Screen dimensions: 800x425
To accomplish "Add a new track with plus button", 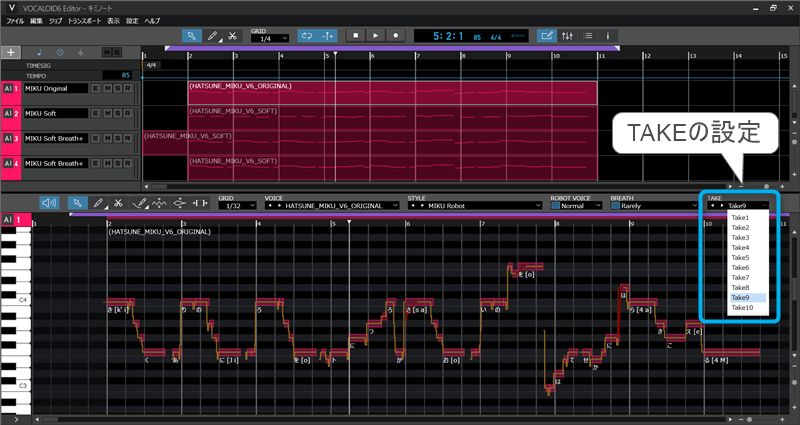I will click(11, 53).
